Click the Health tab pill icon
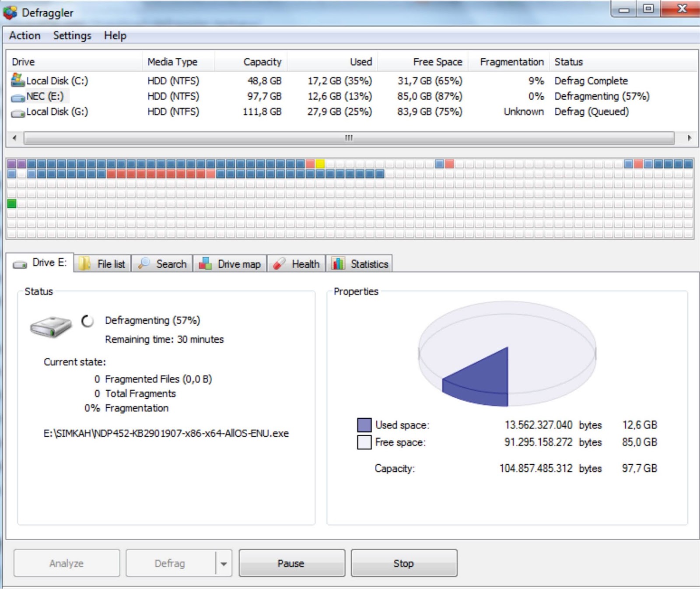 (x=279, y=263)
